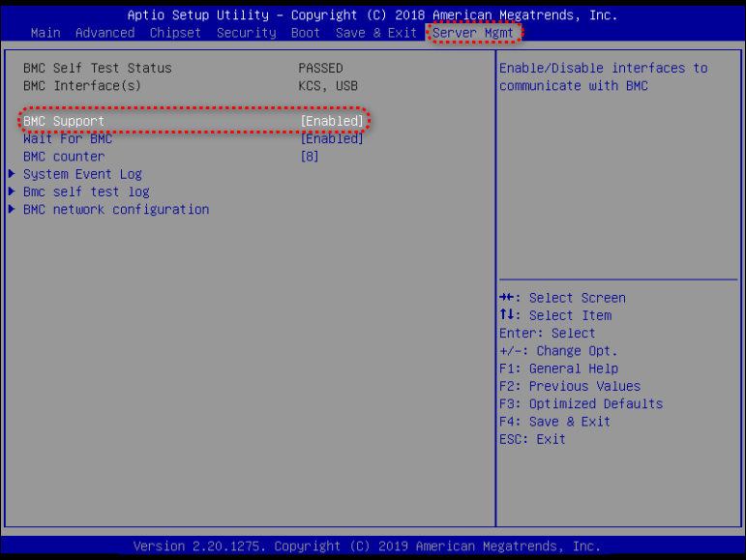Screen dimensions: 746x560
Task: Select the Wait For BMC setting
Action: pyautogui.click(x=68, y=139)
